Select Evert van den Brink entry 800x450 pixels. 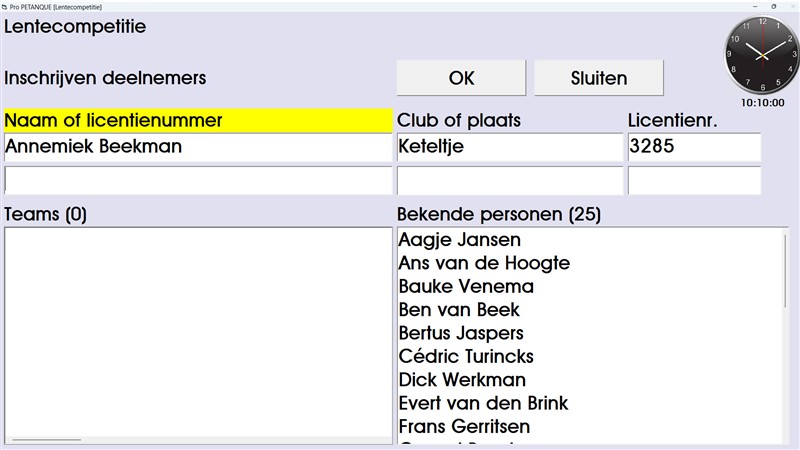tap(483, 404)
